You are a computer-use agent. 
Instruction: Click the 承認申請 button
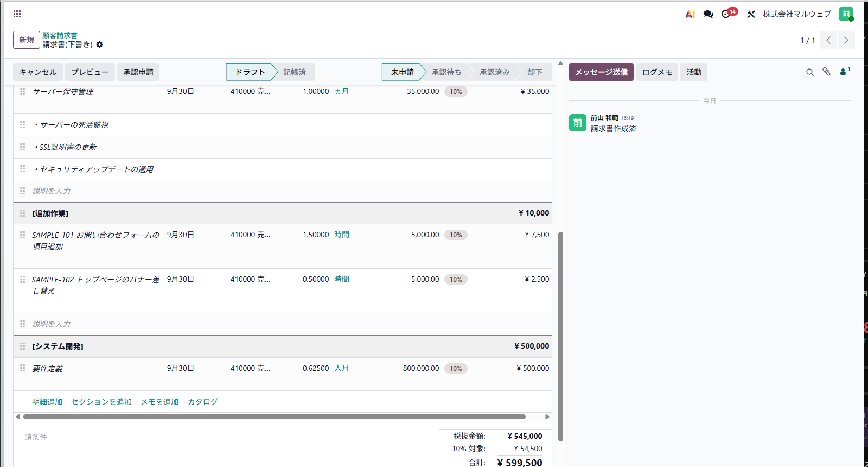pyautogui.click(x=138, y=72)
